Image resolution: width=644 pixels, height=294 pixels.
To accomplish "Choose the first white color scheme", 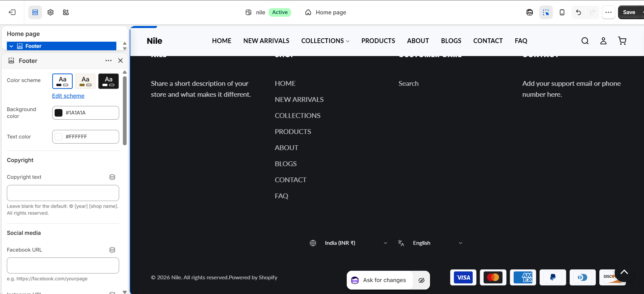I will point(62,81).
